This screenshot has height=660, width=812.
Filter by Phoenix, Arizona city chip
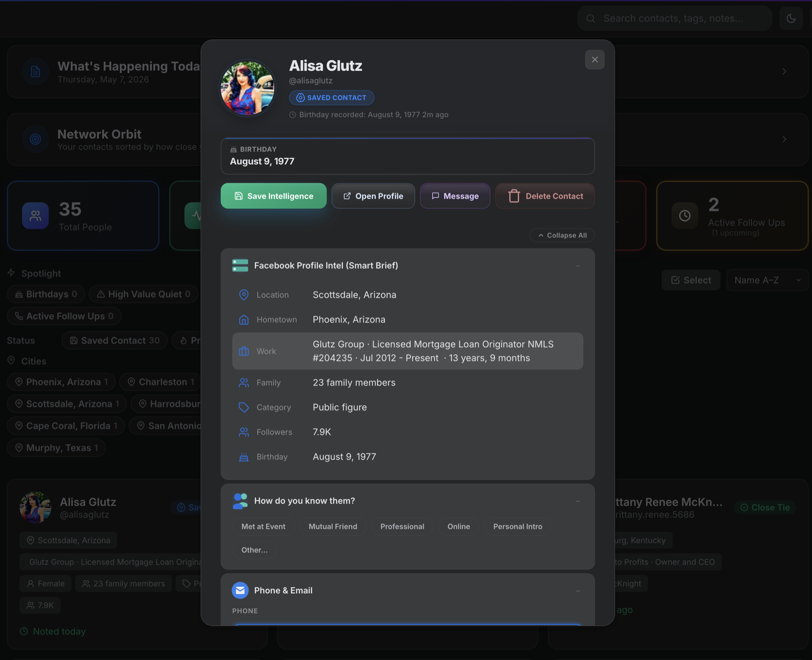click(x=61, y=382)
